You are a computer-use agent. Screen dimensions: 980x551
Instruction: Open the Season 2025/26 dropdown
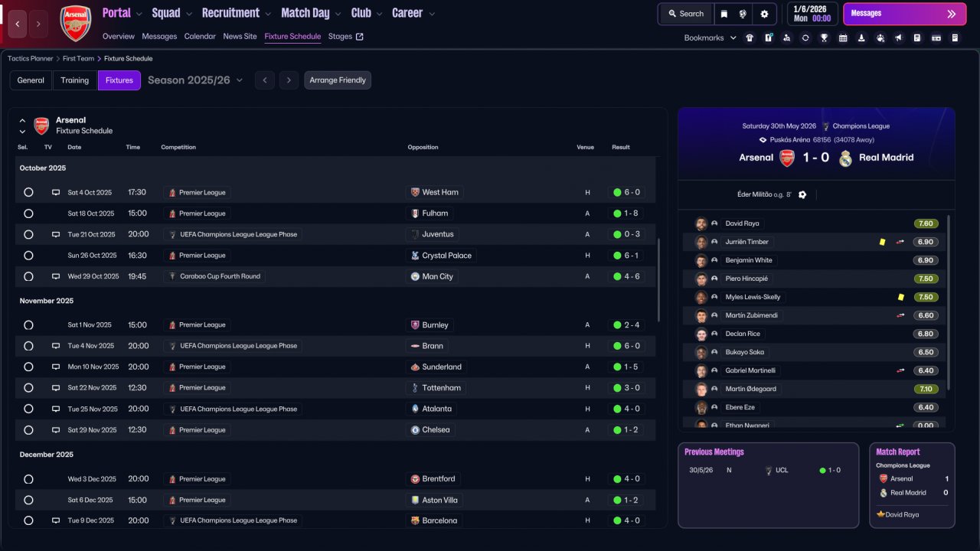[x=195, y=80]
